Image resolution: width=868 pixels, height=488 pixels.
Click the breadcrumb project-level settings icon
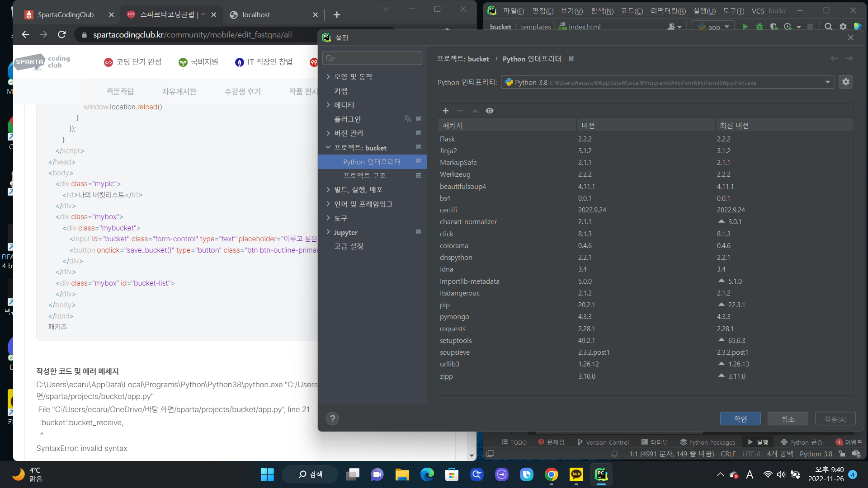(571, 59)
